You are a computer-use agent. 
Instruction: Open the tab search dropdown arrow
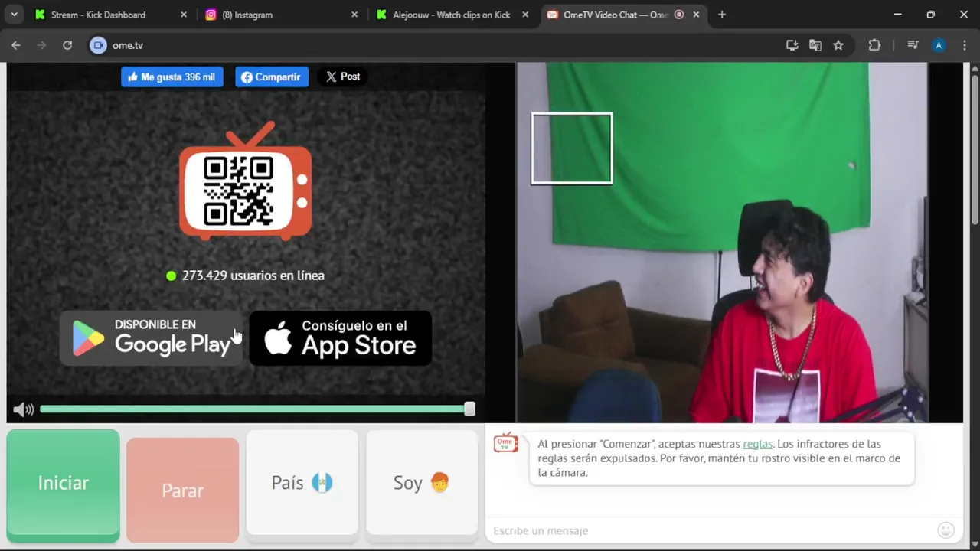(x=14, y=15)
